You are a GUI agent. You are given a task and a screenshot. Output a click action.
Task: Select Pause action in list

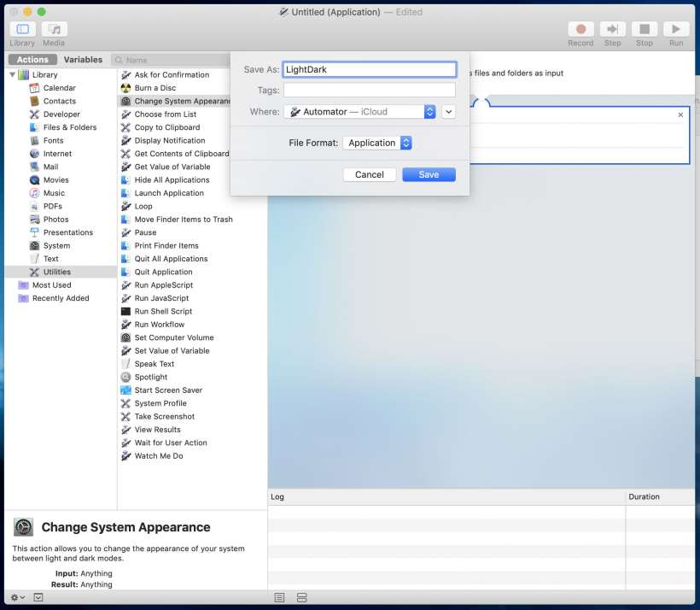145,232
